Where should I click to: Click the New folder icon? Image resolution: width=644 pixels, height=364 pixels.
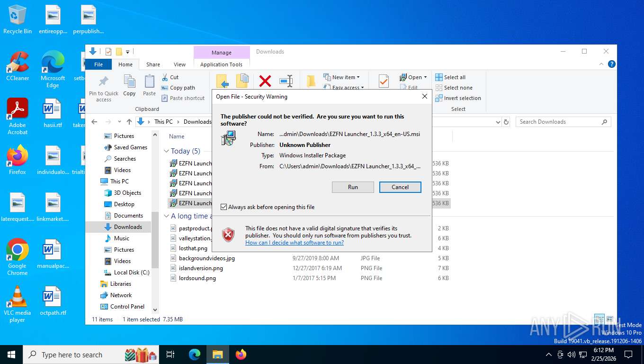[311, 81]
